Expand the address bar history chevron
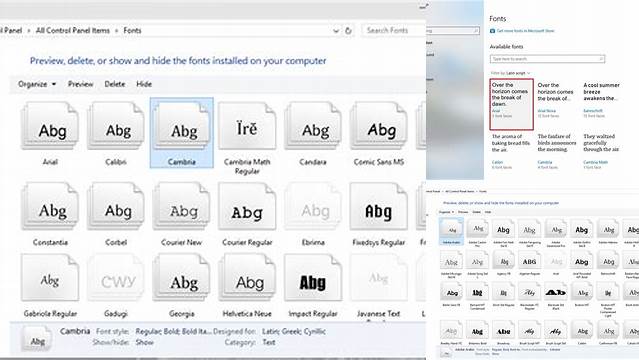 pos(336,31)
